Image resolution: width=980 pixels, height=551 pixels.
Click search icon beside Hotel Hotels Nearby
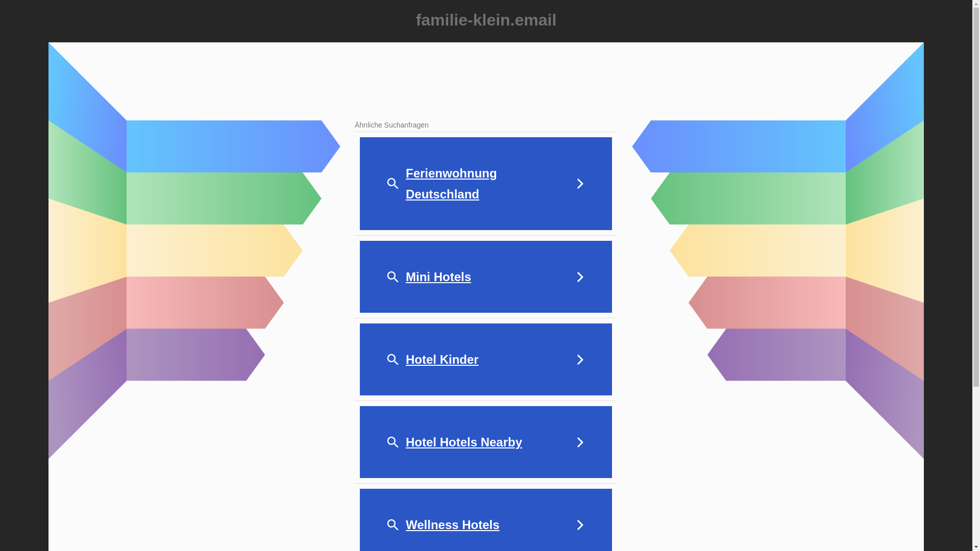pos(393,442)
